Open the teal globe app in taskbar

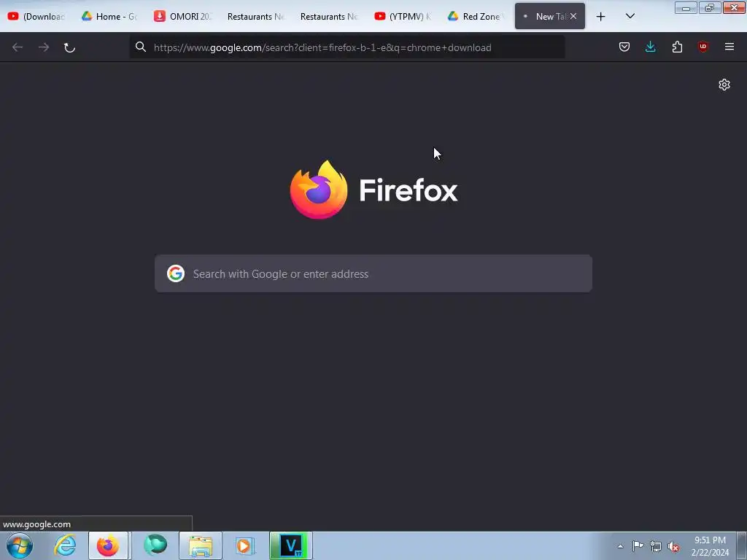click(x=155, y=545)
